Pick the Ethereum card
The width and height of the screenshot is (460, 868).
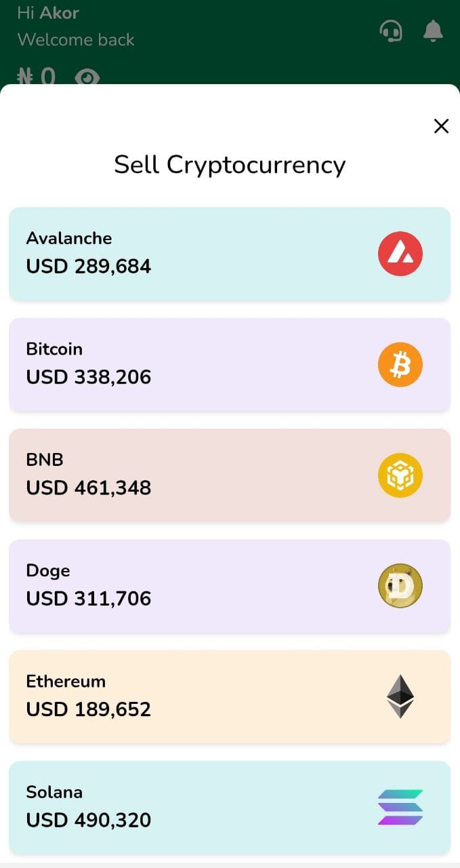203,696
